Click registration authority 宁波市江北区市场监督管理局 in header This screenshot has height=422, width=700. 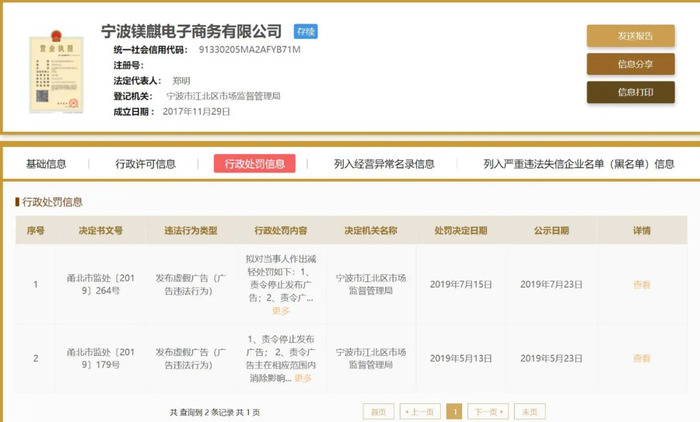[223, 96]
